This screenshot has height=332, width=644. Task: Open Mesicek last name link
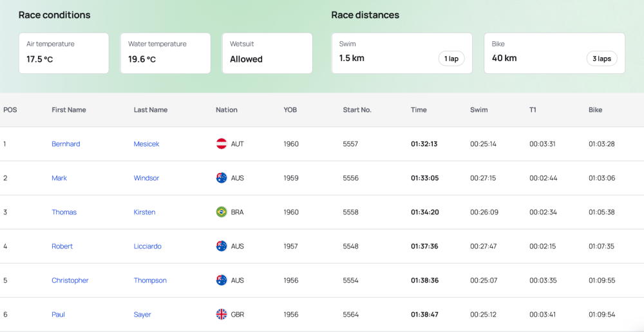(146, 144)
